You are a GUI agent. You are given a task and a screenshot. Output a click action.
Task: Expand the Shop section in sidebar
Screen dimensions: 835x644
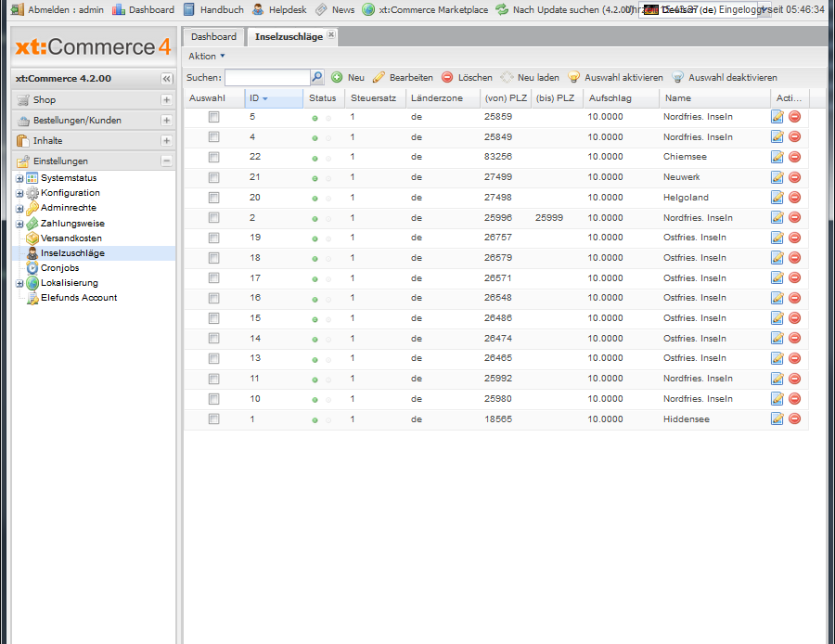click(166, 100)
